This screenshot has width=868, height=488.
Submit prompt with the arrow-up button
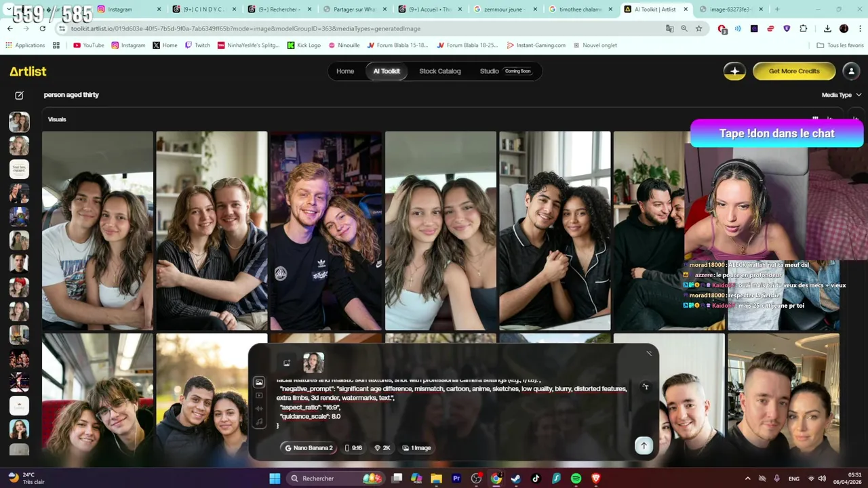point(644,445)
